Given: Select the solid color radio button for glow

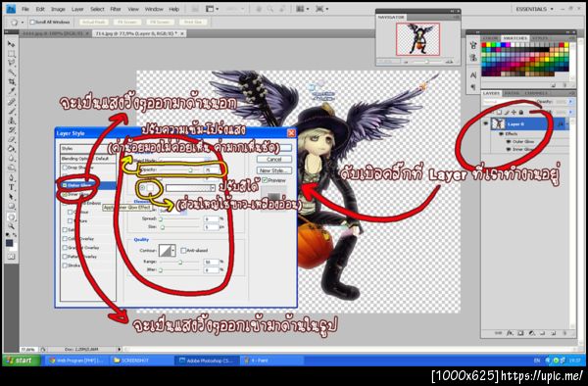Looking at the screenshot, I should coord(142,187).
